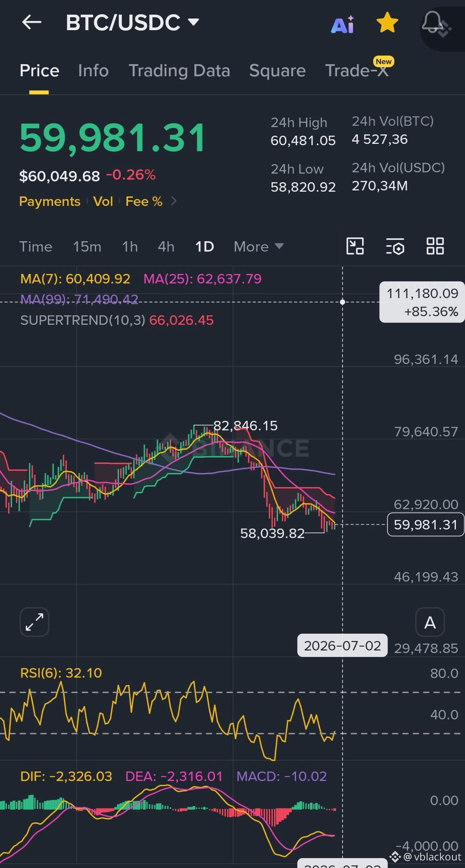Tap the RSI(6): 32.10 label

(x=61, y=673)
